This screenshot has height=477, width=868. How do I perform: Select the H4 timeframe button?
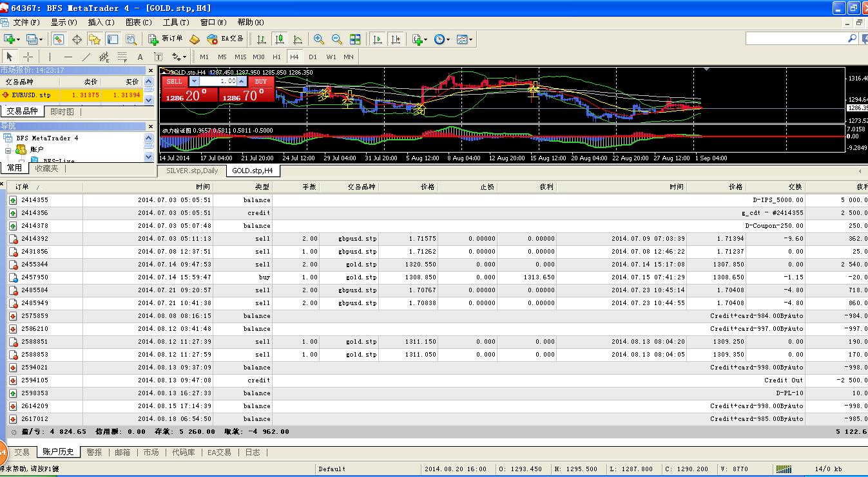tap(294, 57)
